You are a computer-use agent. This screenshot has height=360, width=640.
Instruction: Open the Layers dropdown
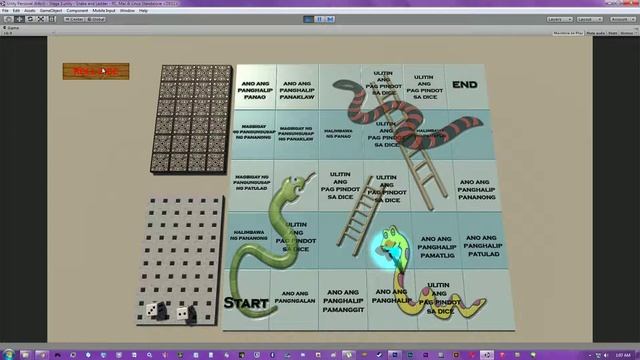560,19
